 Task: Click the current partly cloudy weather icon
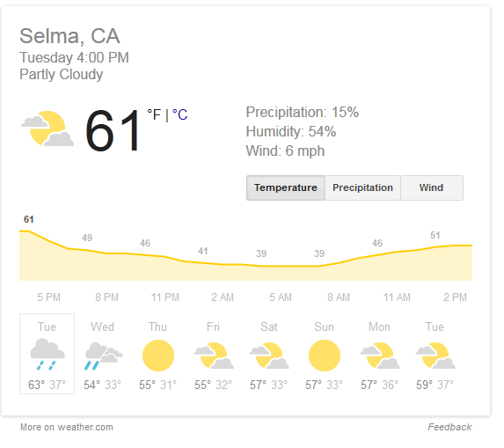(47, 129)
